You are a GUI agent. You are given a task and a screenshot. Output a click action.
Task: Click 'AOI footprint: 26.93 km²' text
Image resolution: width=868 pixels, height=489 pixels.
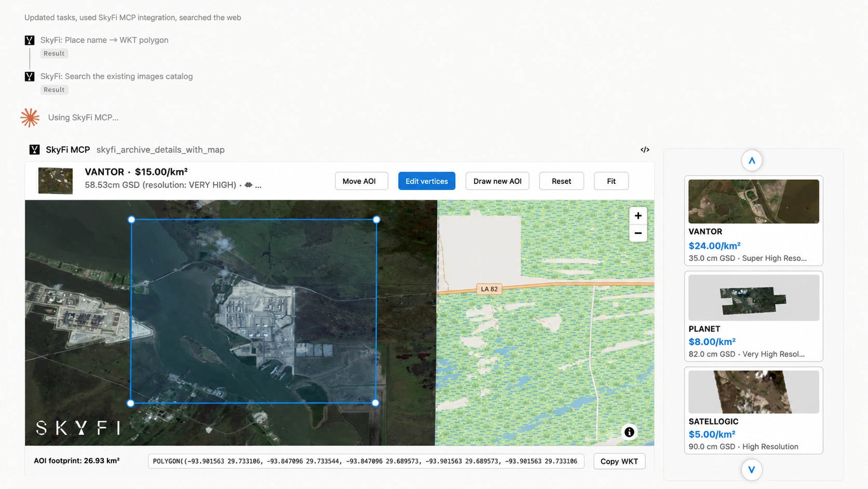pyautogui.click(x=77, y=460)
